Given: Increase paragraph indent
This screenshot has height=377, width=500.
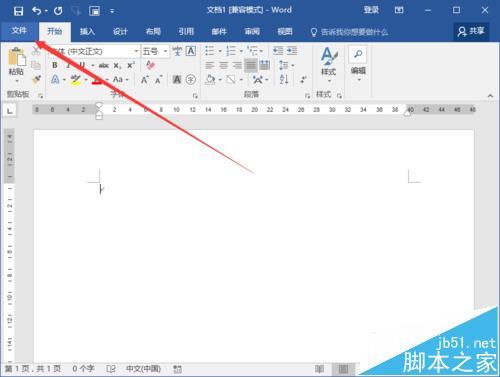Looking at the screenshot, I should pos(292,51).
